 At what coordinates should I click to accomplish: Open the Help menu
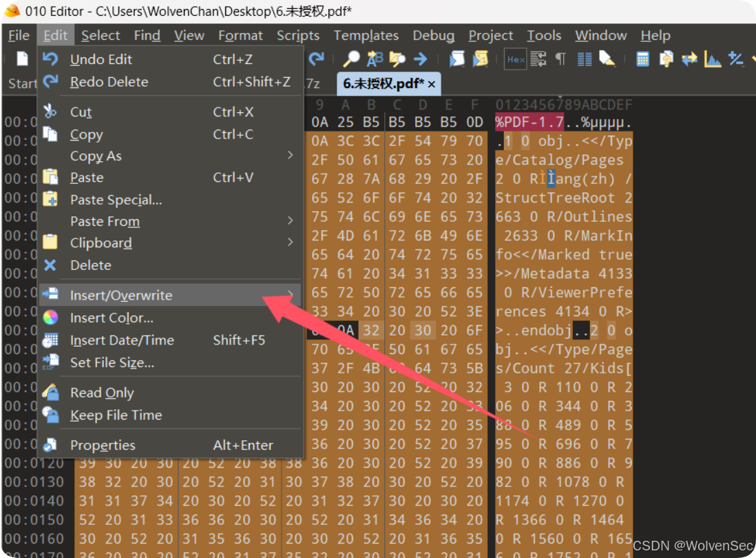click(655, 35)
